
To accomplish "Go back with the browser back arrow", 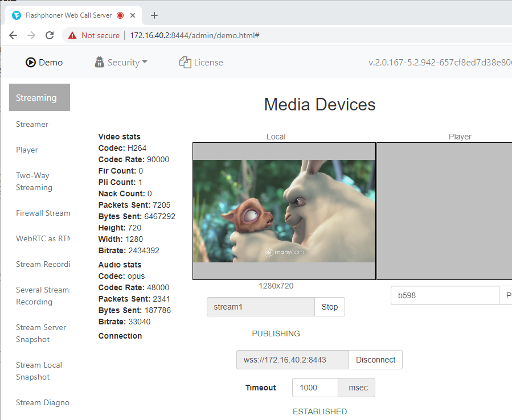I will [13, 35].
